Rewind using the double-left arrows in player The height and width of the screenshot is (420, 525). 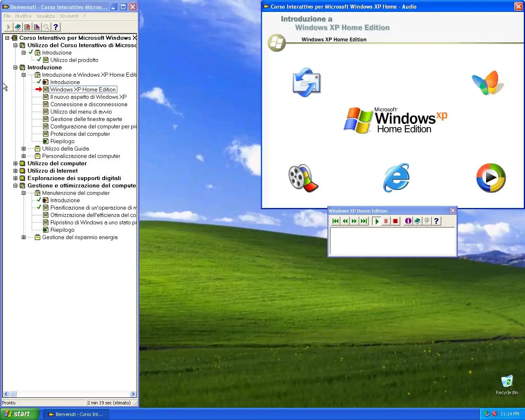(345, 221)
